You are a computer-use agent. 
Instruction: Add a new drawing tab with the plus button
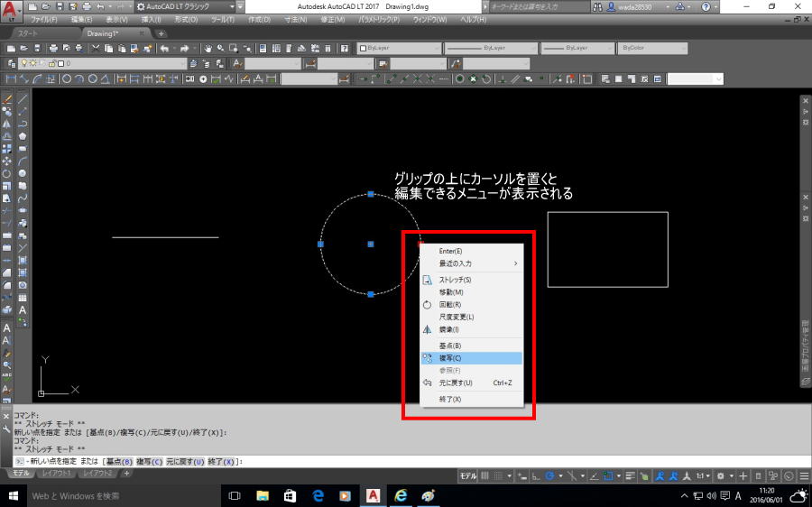pyautogui.click(x=161, y=33)
